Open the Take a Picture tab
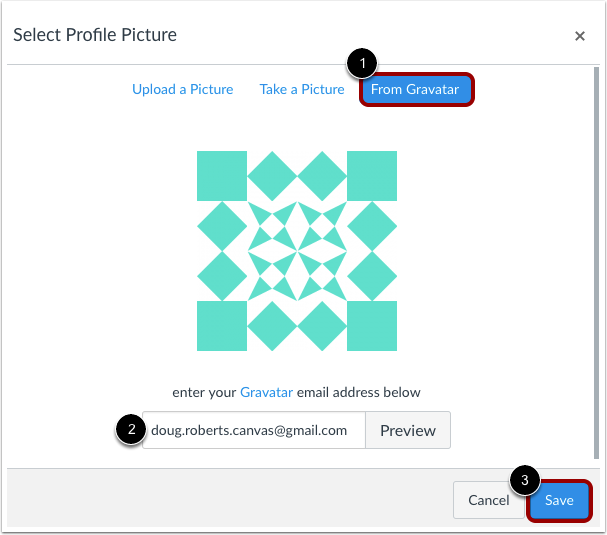Viewport: 607px width, 535px height. click(x=302, y=89)
